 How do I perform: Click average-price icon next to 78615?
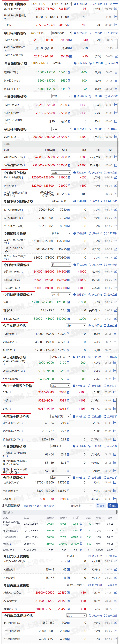(69, 9)
